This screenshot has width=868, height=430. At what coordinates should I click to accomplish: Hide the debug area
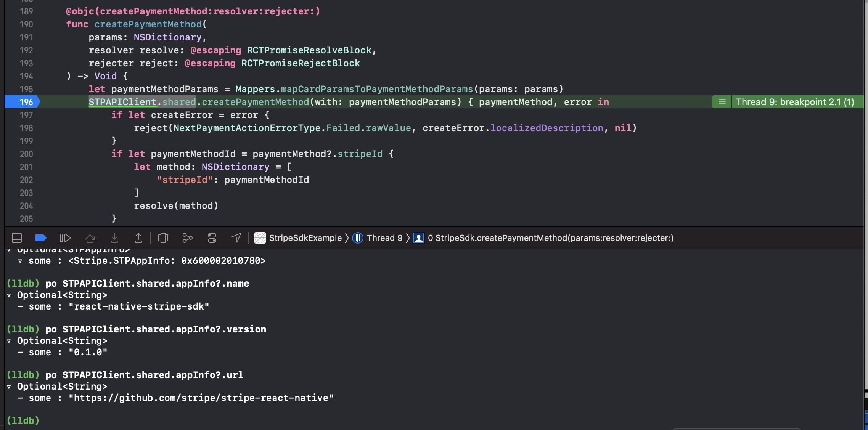click(17, 238)
